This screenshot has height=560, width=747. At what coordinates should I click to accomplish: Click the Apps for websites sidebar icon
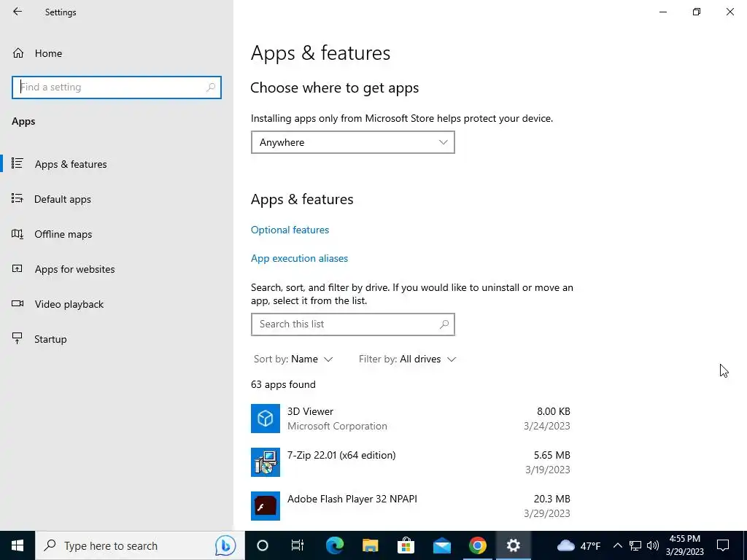click(18, 268)
